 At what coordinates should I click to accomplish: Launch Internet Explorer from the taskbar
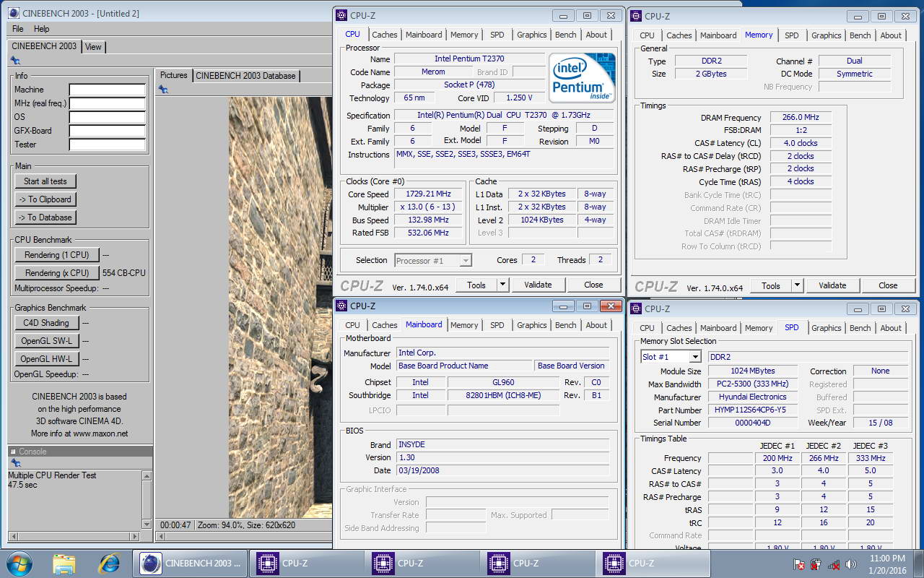[x=109, y=563]
